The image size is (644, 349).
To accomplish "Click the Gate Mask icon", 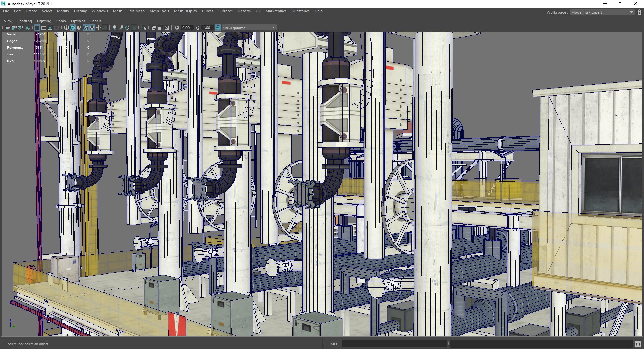I will pos(56,28).
